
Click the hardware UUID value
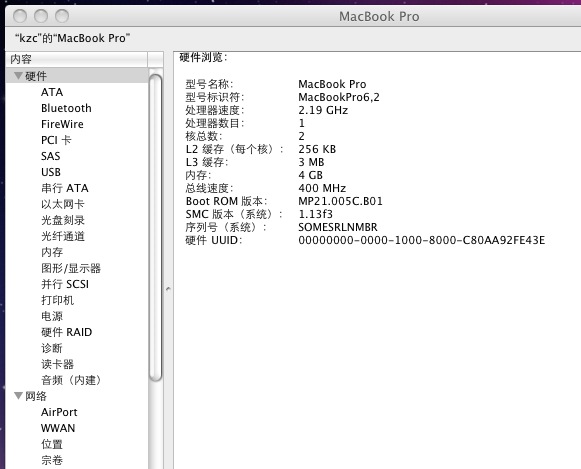(421, 240)
